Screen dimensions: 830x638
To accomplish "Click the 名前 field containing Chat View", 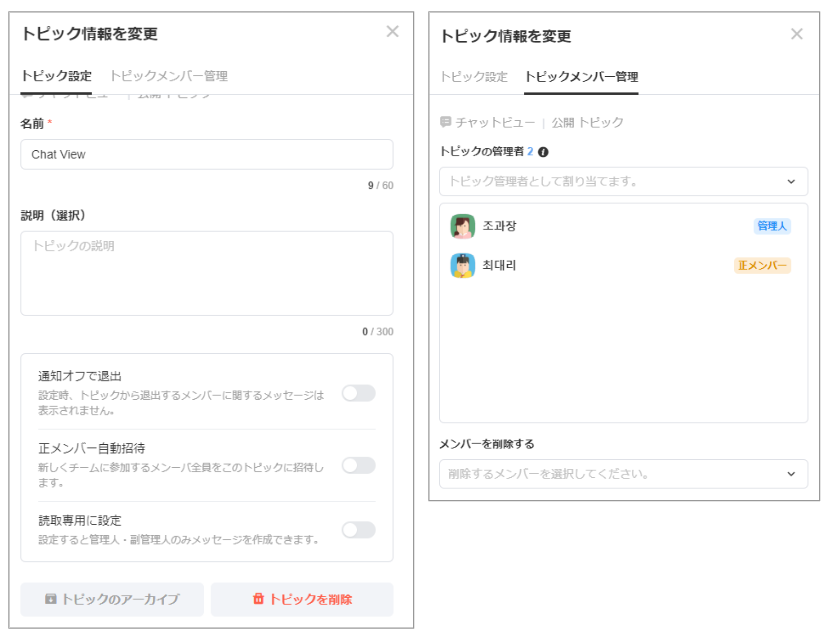I will (x=206, y=154).
